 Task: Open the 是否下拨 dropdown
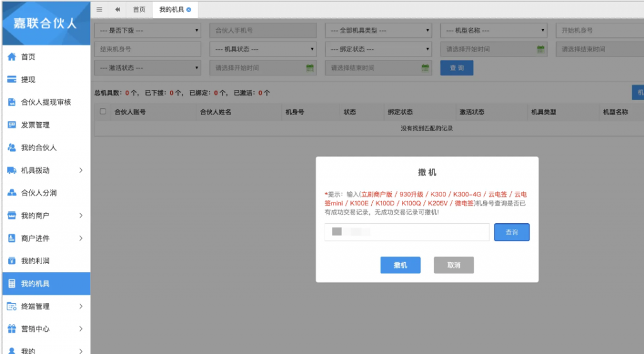tap(147, 30)
